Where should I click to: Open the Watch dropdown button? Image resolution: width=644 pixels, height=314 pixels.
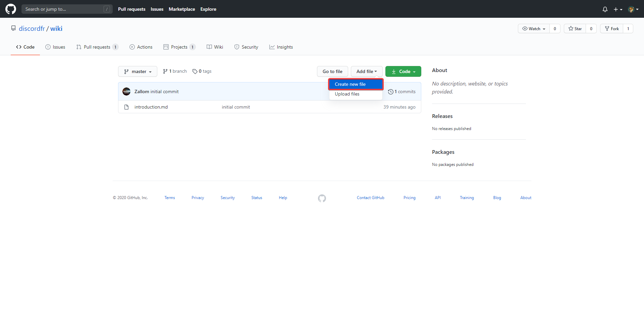[534, 28]
